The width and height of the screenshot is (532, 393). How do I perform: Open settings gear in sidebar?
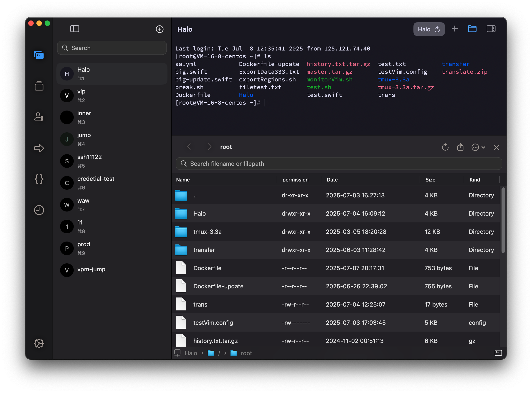click(39, 343)
